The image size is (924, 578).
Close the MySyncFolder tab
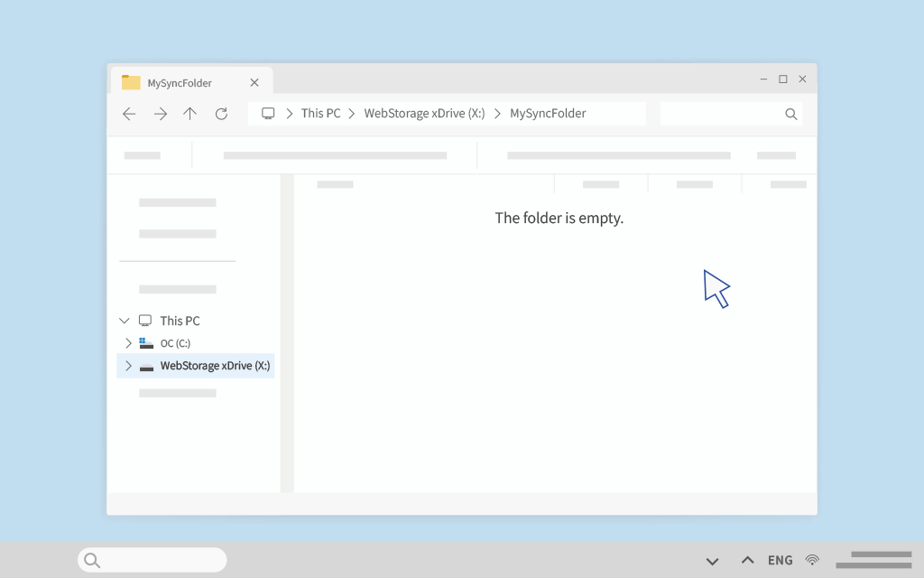point(254,82)
